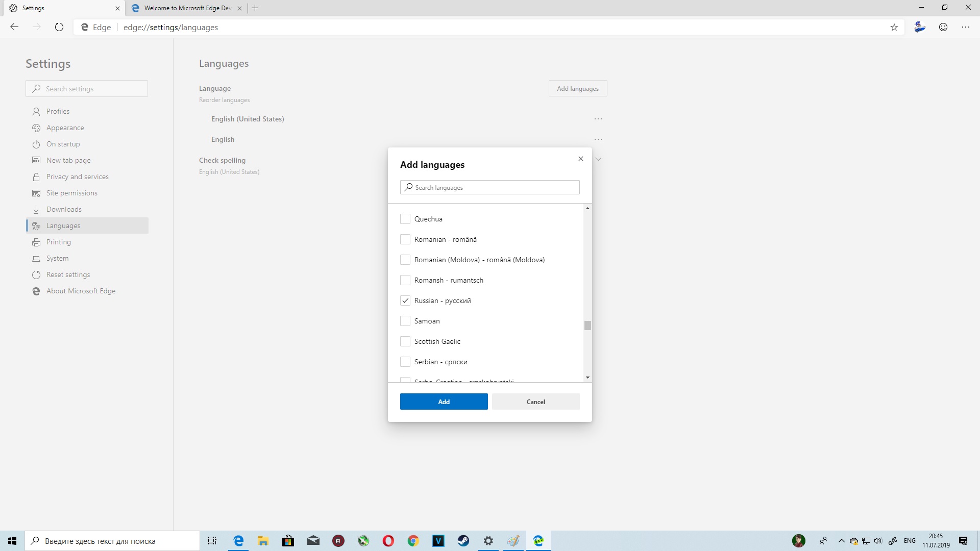Open Steam from taskbar
Viewport: 980px width, 551px height.
pyautogui.click(x=463, y=541)
